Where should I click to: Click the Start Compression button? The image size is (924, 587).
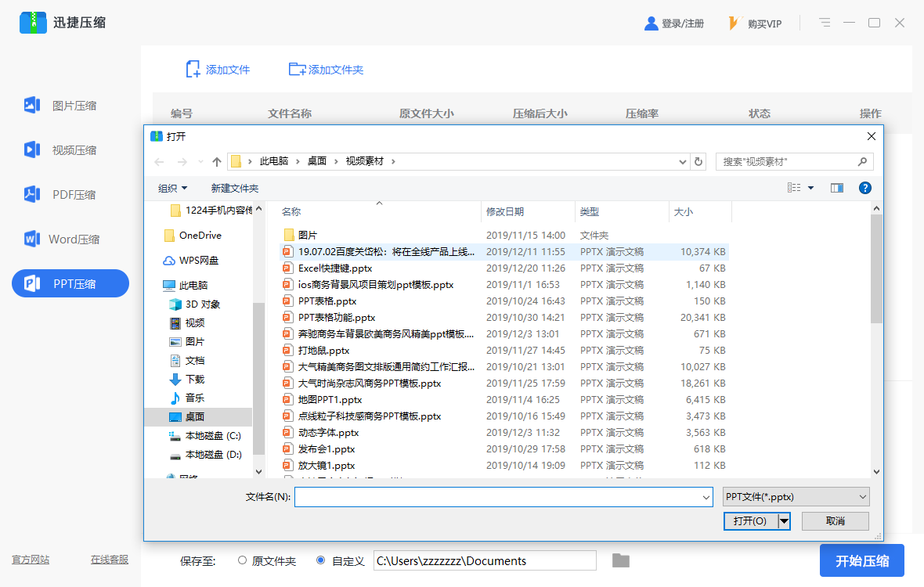861,560
